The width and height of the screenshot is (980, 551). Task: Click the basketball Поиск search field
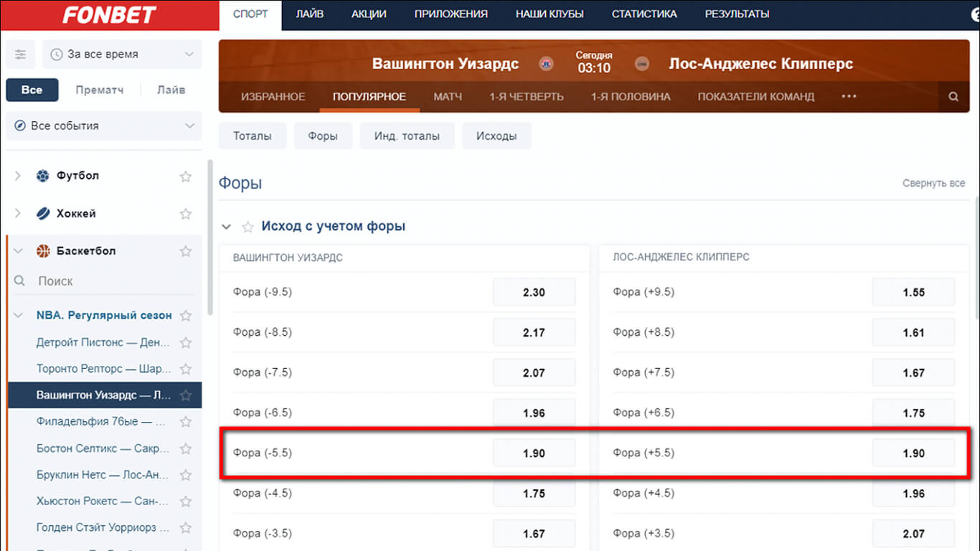104,281
